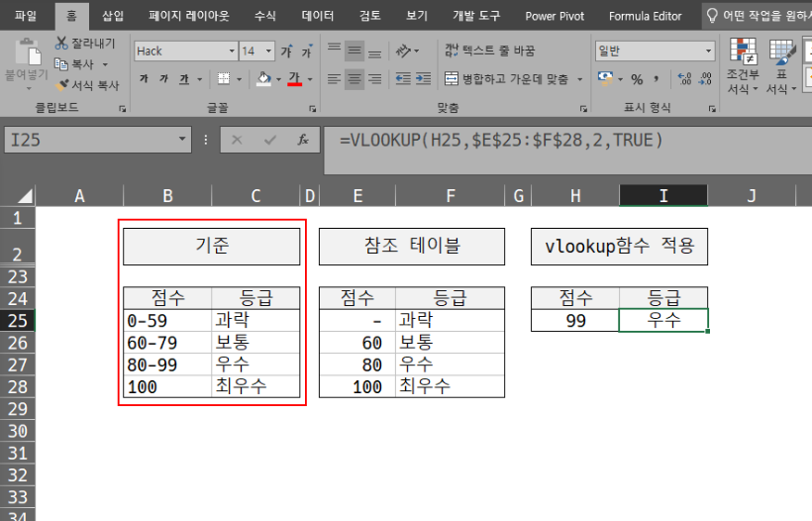Align text right

click(375, 78)
